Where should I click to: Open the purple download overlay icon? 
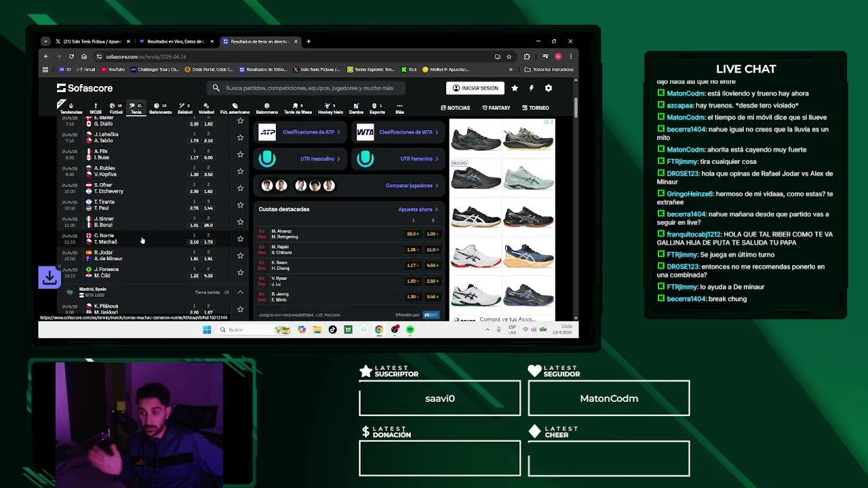[49, 277]
